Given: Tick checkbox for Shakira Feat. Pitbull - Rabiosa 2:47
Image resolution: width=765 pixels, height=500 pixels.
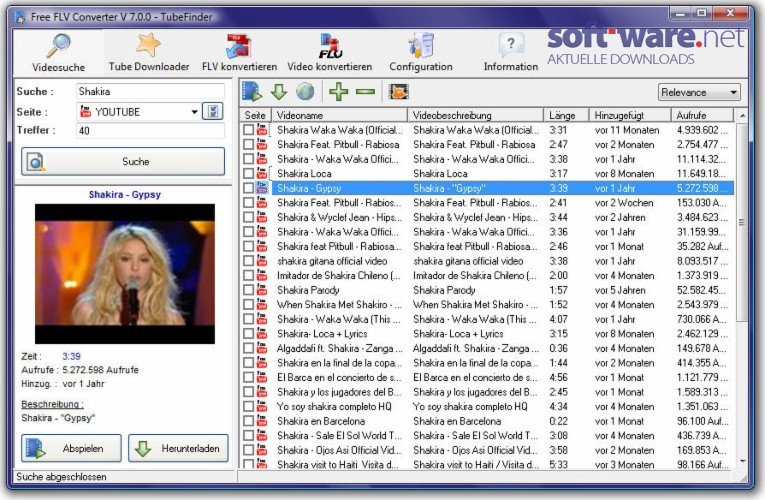Looking at the screenshot, I should 248,144.
